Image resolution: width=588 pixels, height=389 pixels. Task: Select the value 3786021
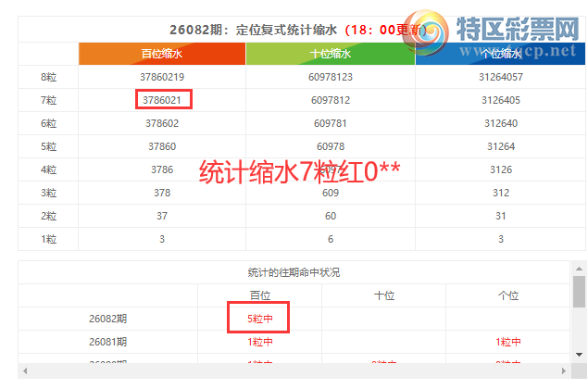(x=162, y=100)
